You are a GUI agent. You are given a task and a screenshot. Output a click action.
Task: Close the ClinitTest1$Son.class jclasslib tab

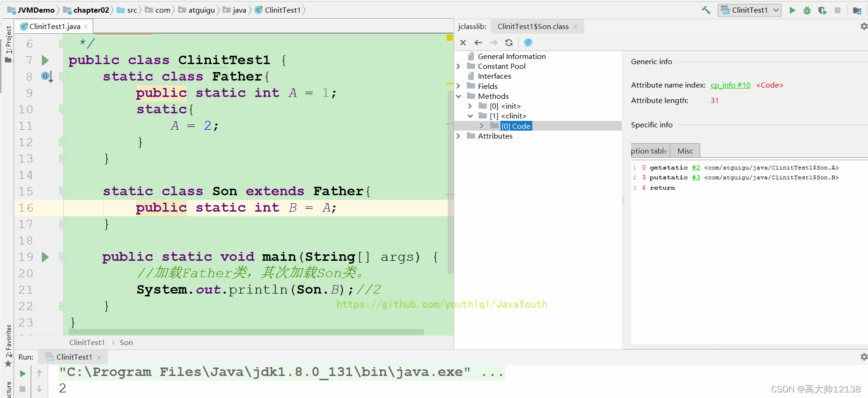pyautogui.click(x=575, y=27)
